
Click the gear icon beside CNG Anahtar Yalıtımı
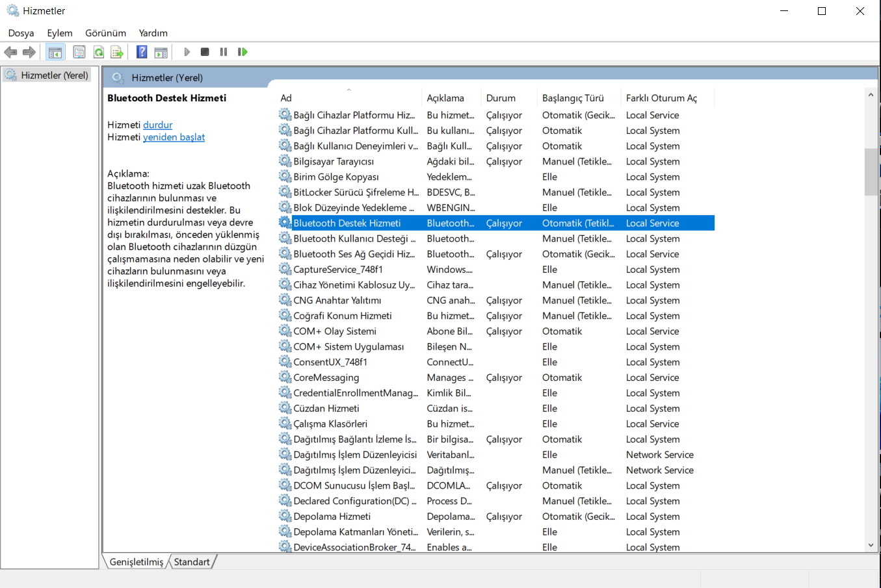285,300
